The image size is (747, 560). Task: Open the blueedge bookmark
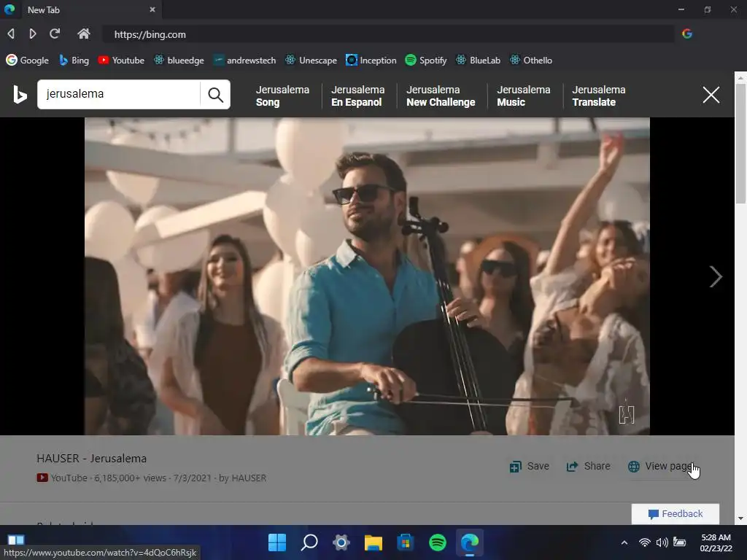click(x=179, y=61)
